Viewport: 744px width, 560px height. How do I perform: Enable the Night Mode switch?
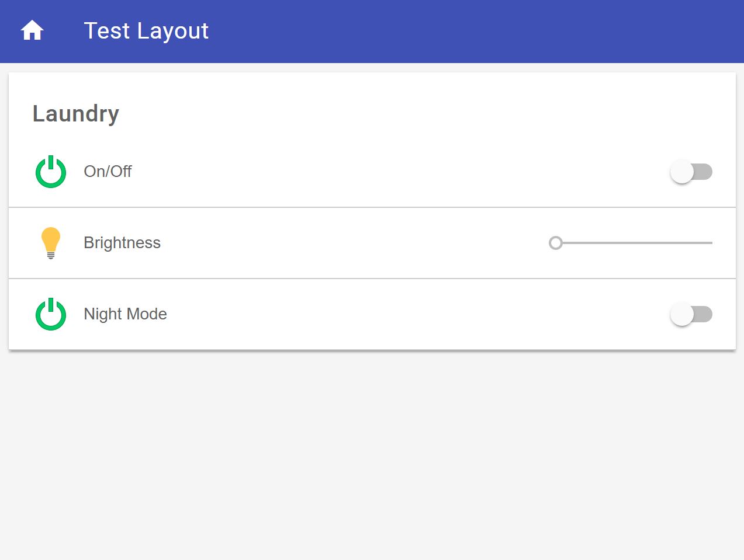tap(691, 314)
